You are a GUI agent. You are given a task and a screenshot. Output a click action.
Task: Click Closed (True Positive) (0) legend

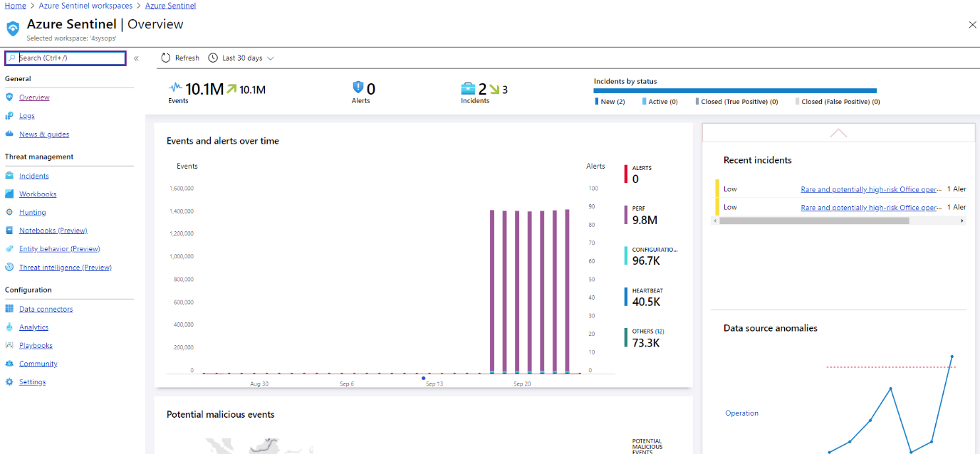click(736, 102)
